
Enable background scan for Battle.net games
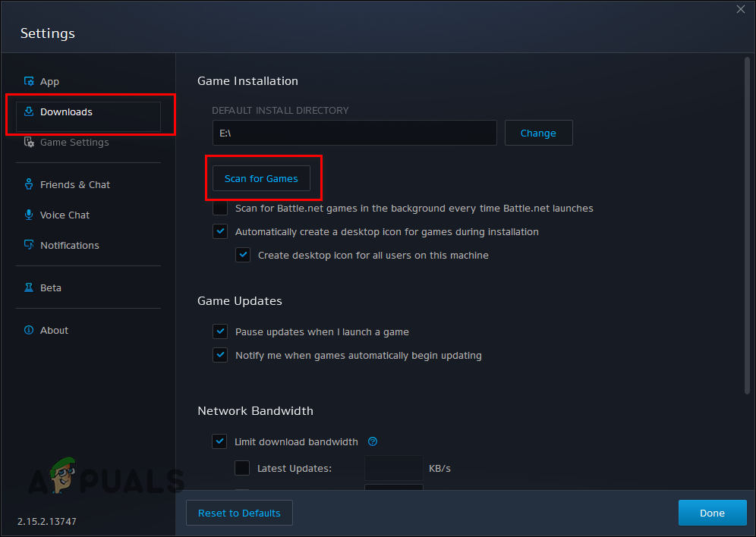pos(220,208)
